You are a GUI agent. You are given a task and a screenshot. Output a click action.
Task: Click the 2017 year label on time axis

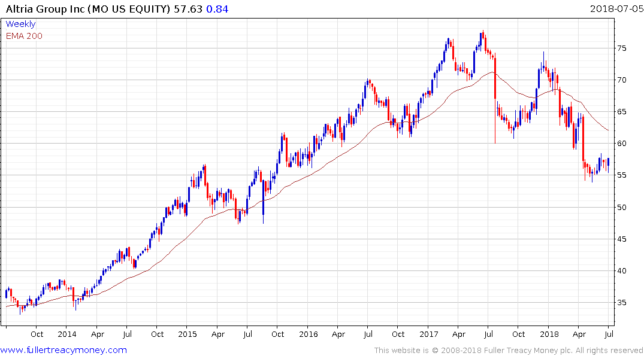click(429, 334)
